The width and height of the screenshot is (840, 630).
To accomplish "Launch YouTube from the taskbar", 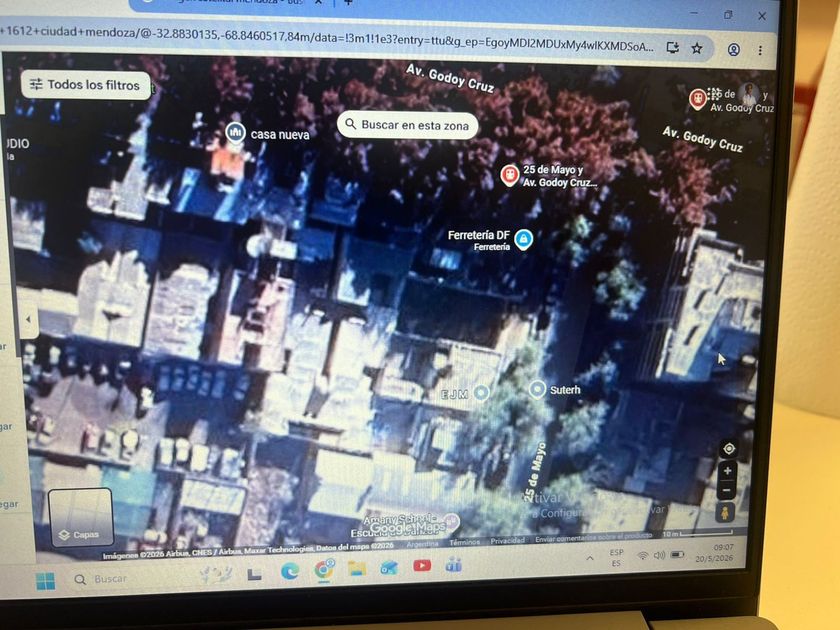I will click(x=422, y=566).
